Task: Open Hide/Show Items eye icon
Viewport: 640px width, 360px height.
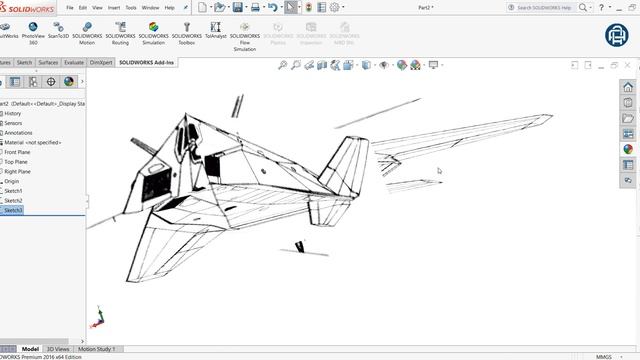Action: point(384,65)
